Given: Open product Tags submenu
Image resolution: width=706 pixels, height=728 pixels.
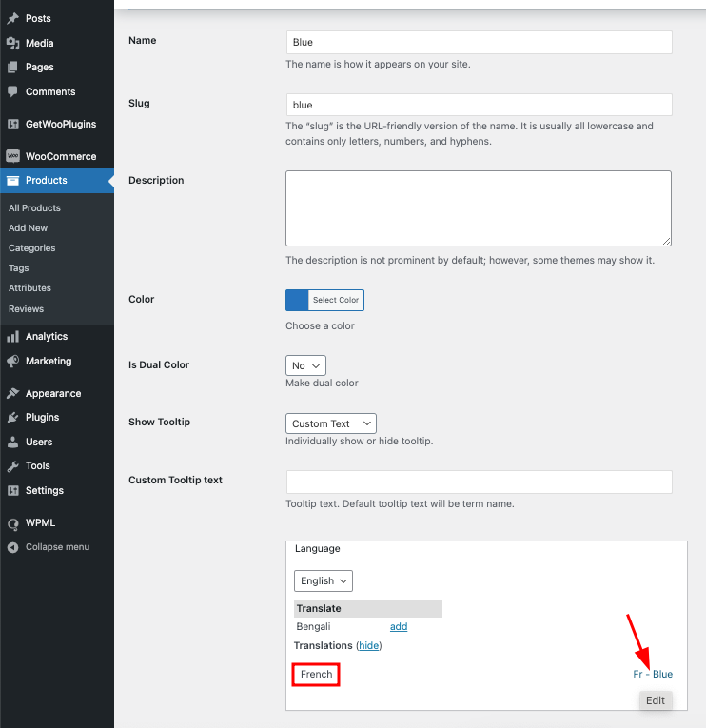Looking at the screenshot, I should 19,268.
